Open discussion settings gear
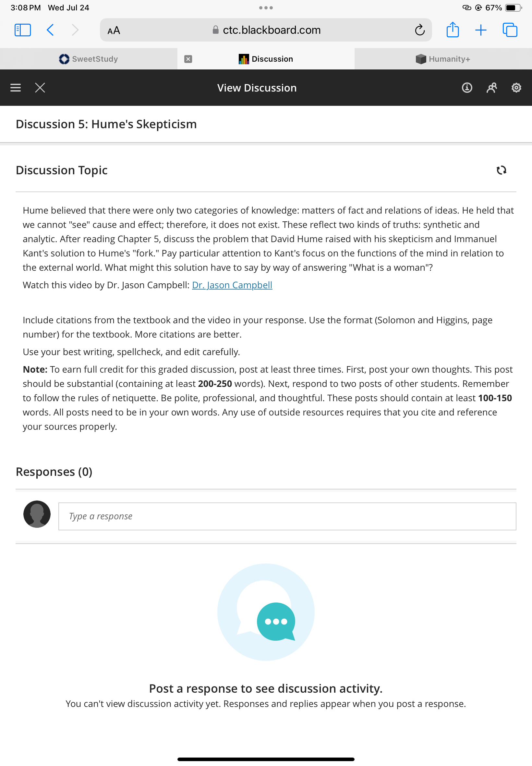 click(x=516, y=88)
